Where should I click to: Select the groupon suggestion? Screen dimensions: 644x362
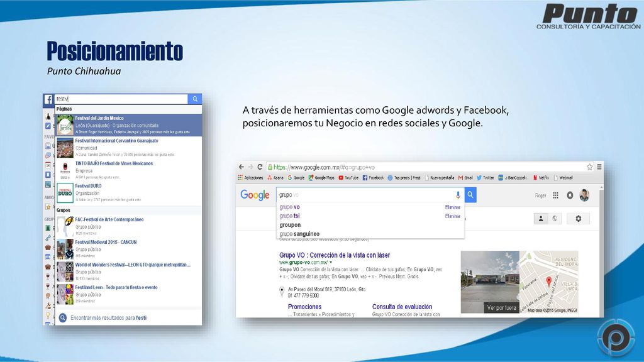pyautogui.click(x=290, y=225)
